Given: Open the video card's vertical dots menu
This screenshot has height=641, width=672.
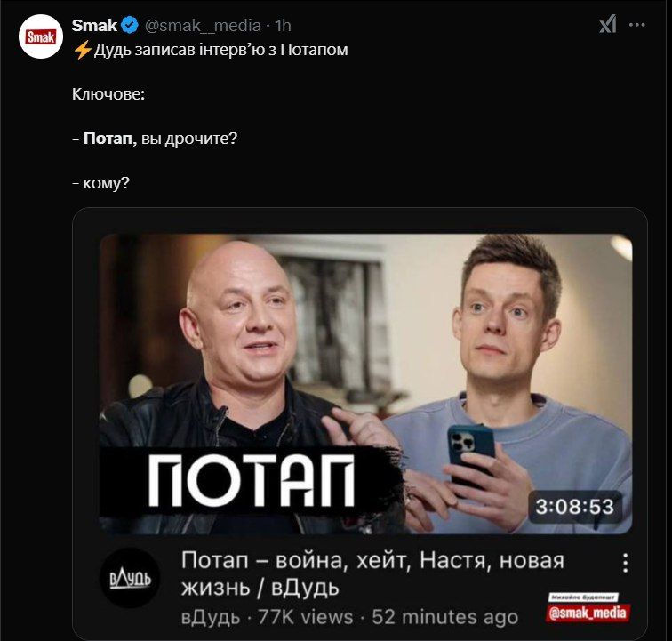Looking at the screenshot, I should [625, 563].
